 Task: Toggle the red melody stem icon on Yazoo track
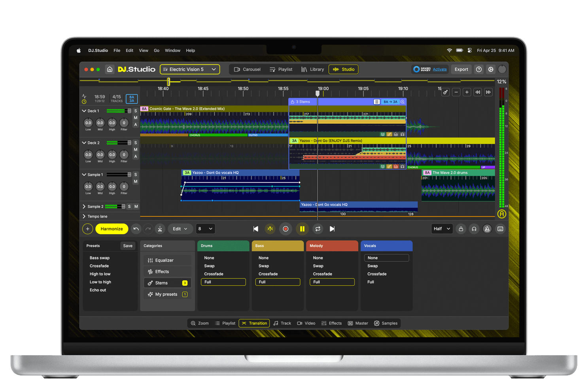(396, 166)
